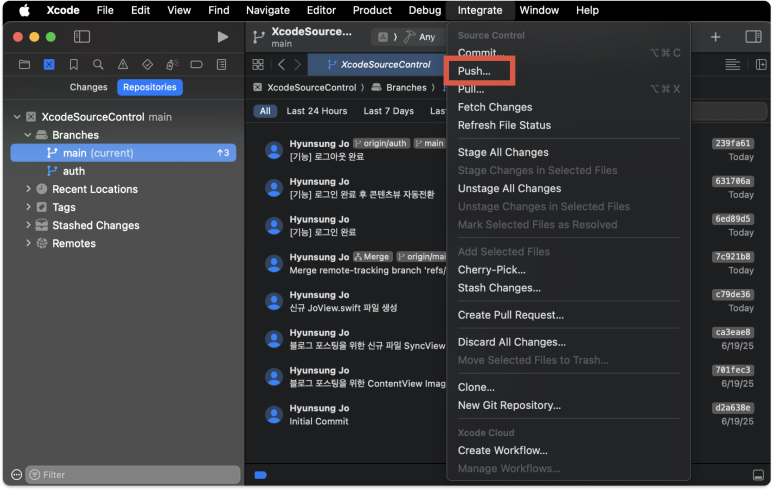773x490 pixels.
Task: Open the Issue navigator warning icon
Action: 123,65
